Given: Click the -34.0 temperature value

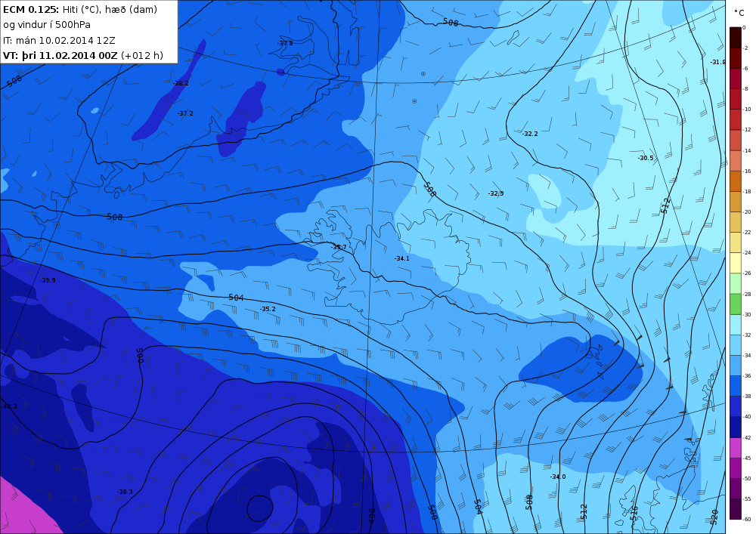Looking at the screenshot, I should [558, 477].
